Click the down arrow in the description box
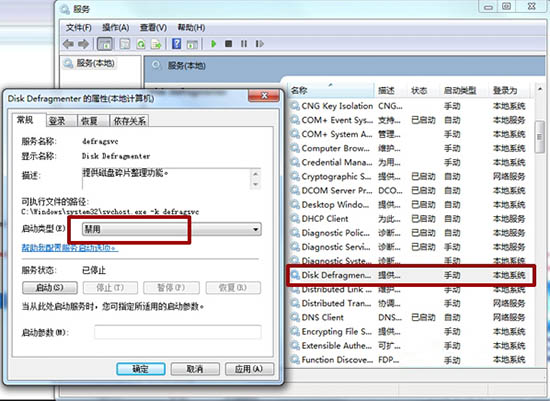Screen dimensions: 550x401 click(x=256, y=184)
